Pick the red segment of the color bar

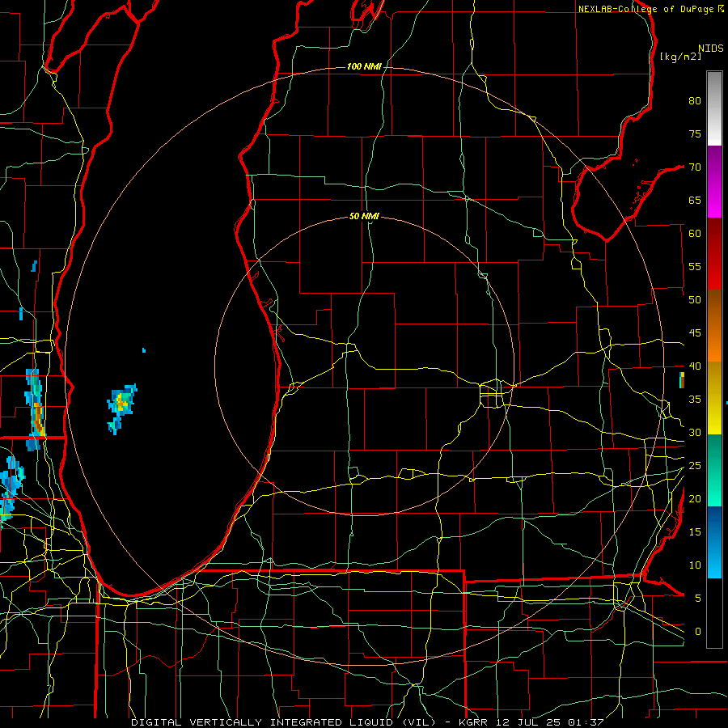[714, 254]
